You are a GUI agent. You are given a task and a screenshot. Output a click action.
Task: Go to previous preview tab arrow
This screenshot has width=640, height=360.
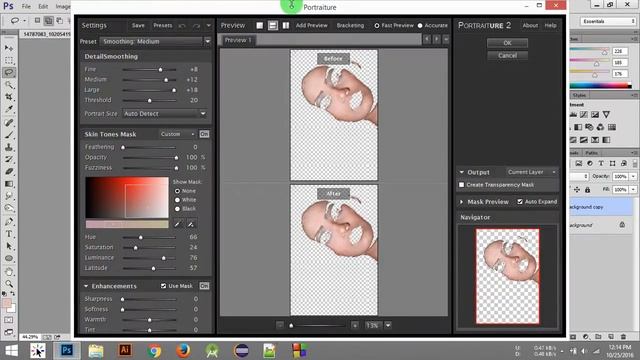click(x=427, y=39)
